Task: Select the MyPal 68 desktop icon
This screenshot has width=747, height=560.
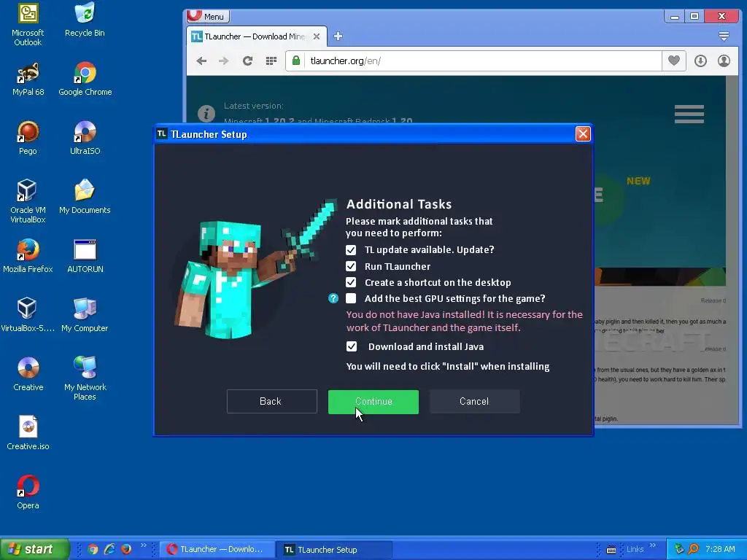Action: [28, 79]
